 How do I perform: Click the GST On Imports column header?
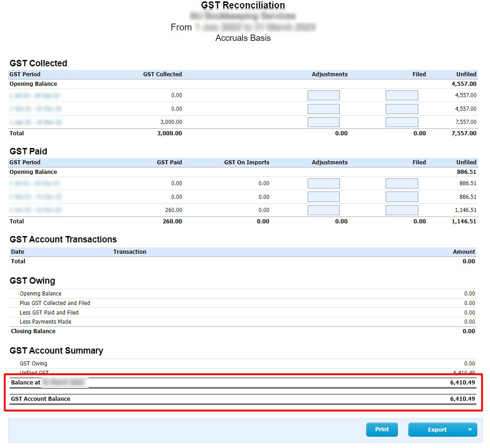point(246,162)
